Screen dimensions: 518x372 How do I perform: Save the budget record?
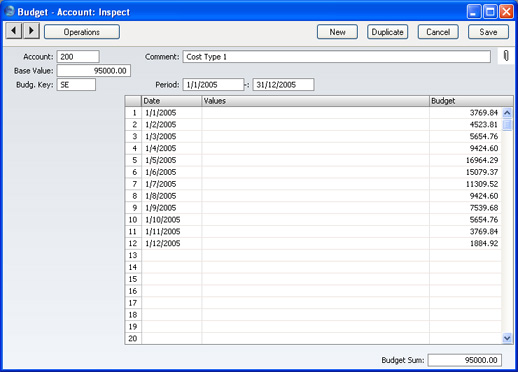[x=488, y=32]
